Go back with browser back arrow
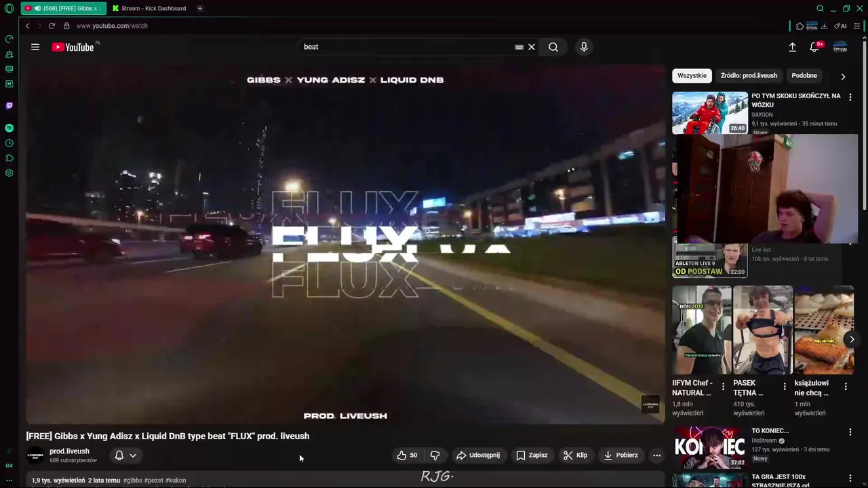The height and width of the screenshot is (488, 868). 27,26
